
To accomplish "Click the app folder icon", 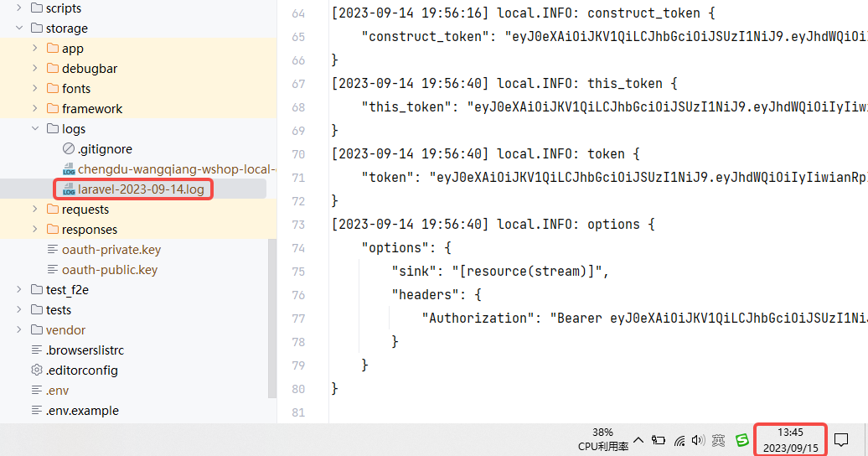I will pos(53,49).
